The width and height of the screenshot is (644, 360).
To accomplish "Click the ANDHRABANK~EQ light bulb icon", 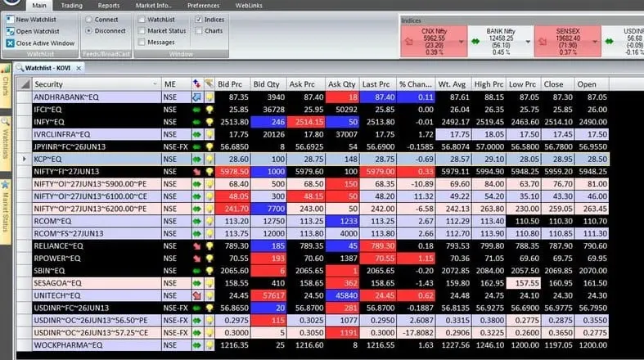I will [x=209, y=97].
